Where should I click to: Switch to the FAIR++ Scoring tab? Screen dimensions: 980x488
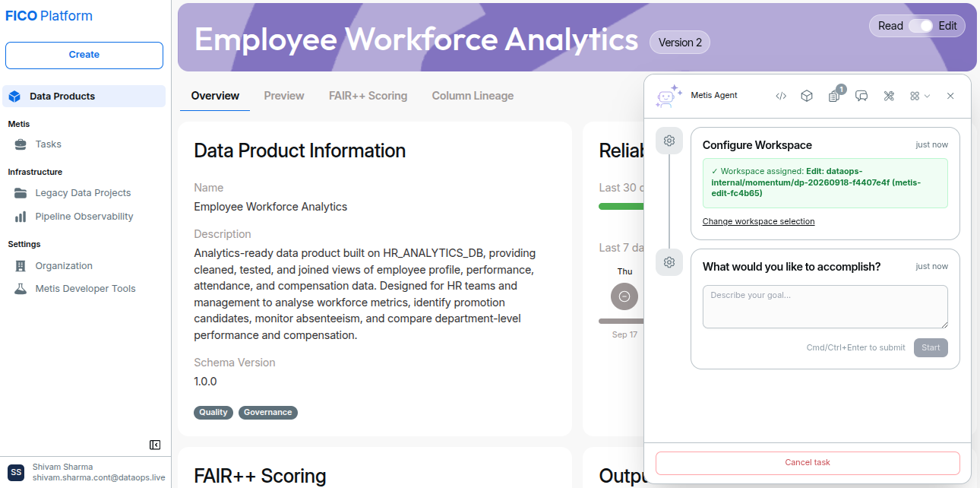[x=368, y=96]
